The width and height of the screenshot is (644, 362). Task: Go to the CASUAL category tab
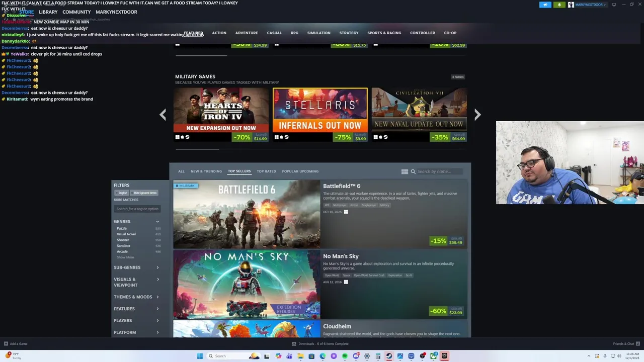(x=274, y=33)
